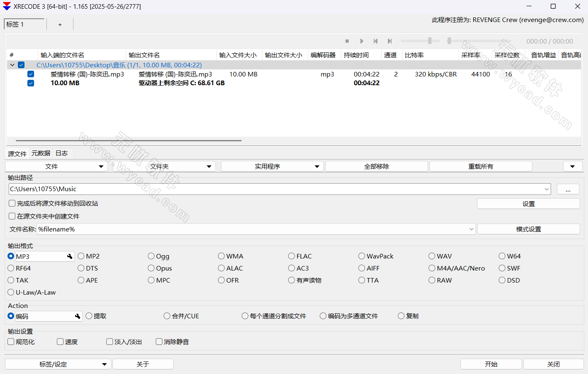This screenshot has width=588, height=374.
Task: Switch to the 元数据 tab
Action: tap(41, 153)
